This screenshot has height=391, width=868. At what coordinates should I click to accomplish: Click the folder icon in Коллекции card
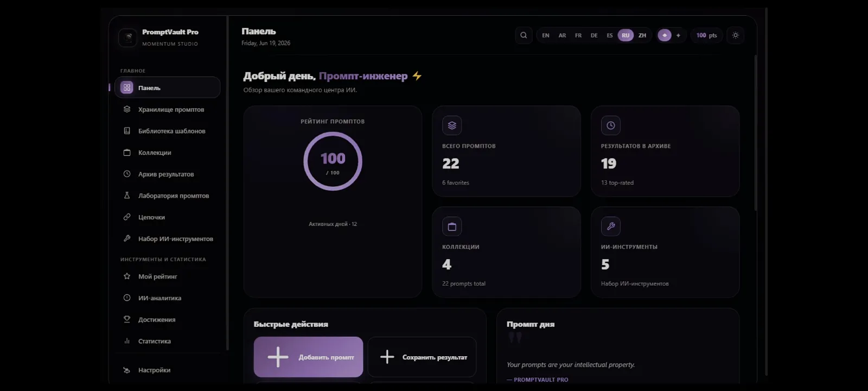[452, 226]
